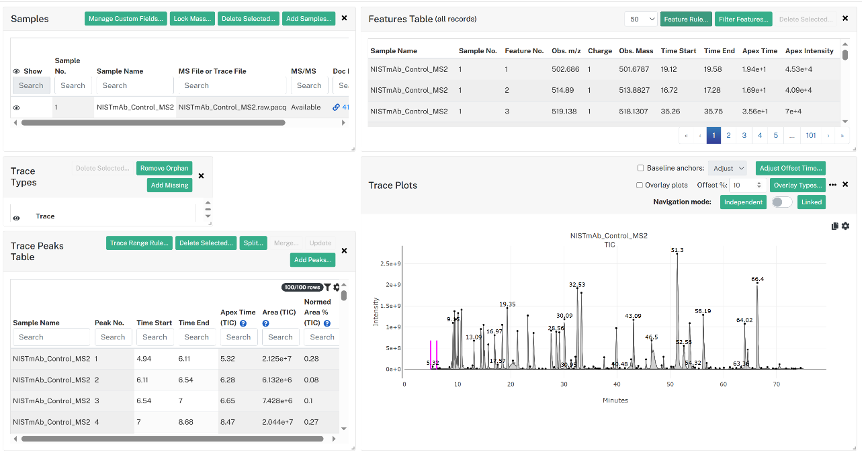Open the 50 records-per-page dropdown
The height and width of the screenshot is (461, 868).
(x=641, y=19)
